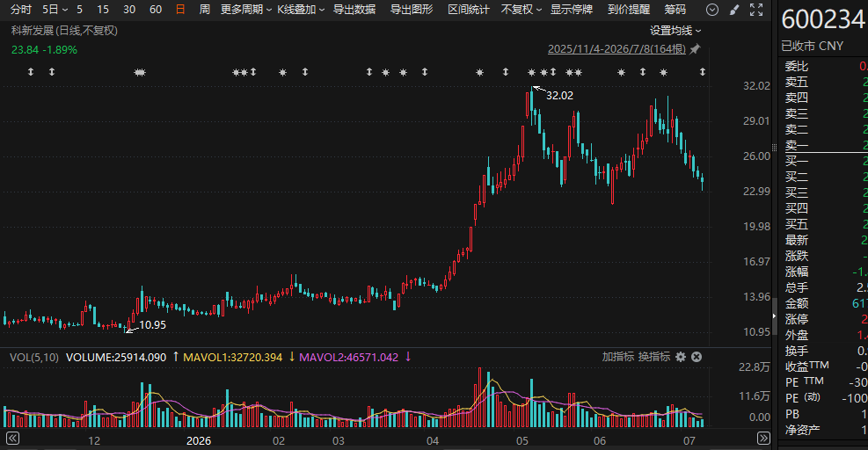Click the 23.84 -1.89% price readout
Viewport: 868px width, 450px height.
pyautogui.click(x=44, y=50)
